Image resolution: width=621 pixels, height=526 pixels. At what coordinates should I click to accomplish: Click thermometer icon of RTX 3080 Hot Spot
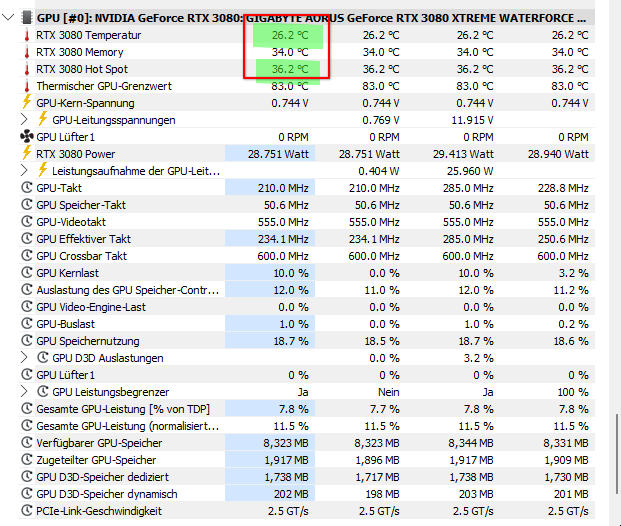tap(27, 69)
